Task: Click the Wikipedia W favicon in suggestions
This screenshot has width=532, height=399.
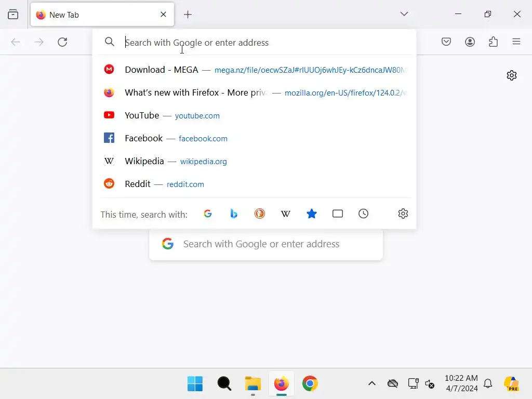Action: tap(109, 161)
